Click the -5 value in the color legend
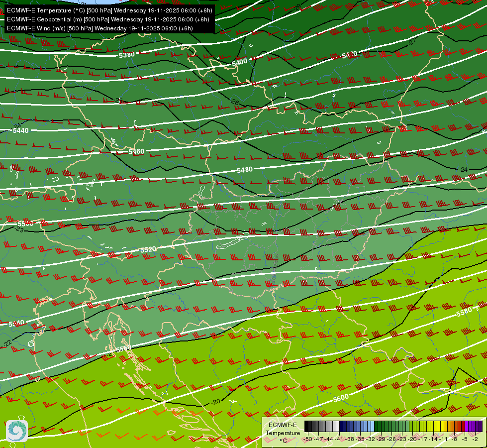This screenshot has width=487, height=448. pyautogui.click(x=465, y=439)
